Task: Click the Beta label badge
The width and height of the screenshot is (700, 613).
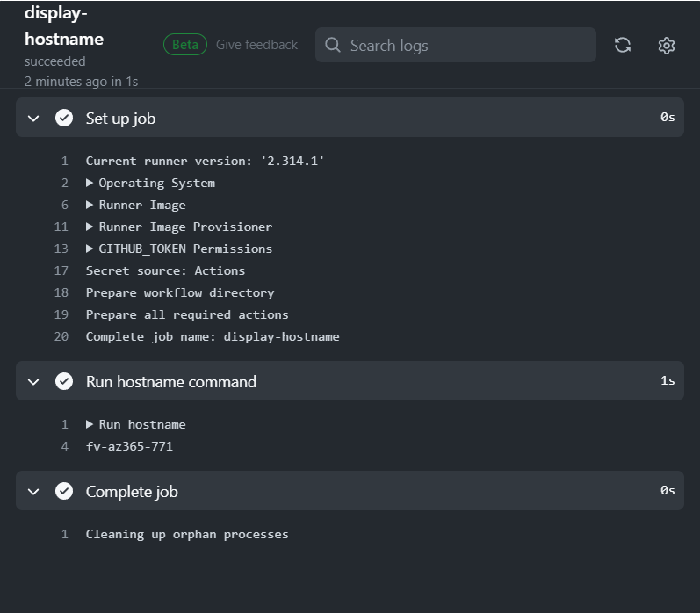Action: click(x=185, y=45)
